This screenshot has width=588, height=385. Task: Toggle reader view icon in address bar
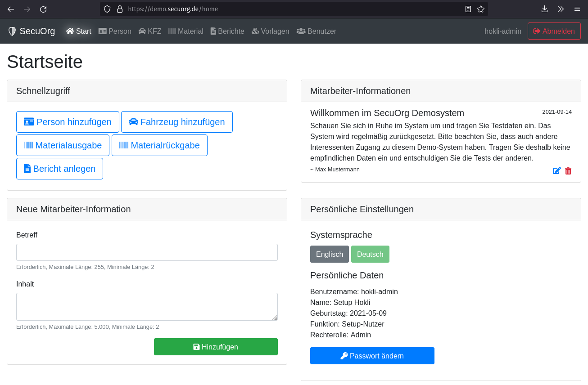click(468, 9)
